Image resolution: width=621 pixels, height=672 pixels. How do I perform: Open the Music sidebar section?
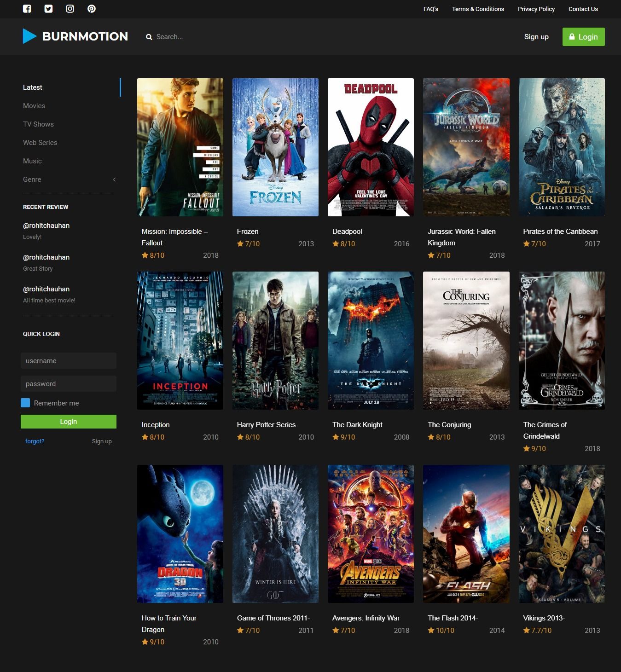point(32,161)
